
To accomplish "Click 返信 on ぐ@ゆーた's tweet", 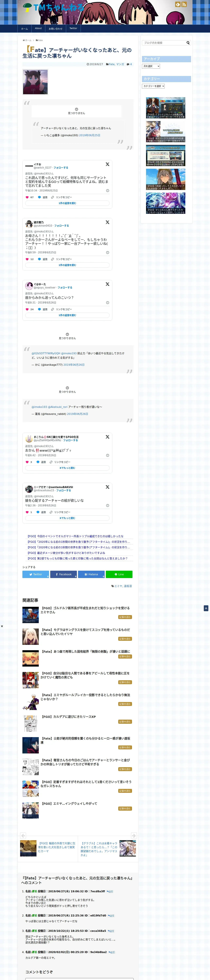I will coord(43,309).
